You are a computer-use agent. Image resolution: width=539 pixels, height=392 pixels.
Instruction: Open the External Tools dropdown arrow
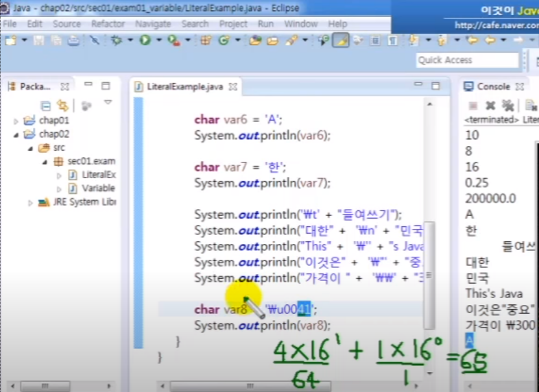(x=188, y=40)
